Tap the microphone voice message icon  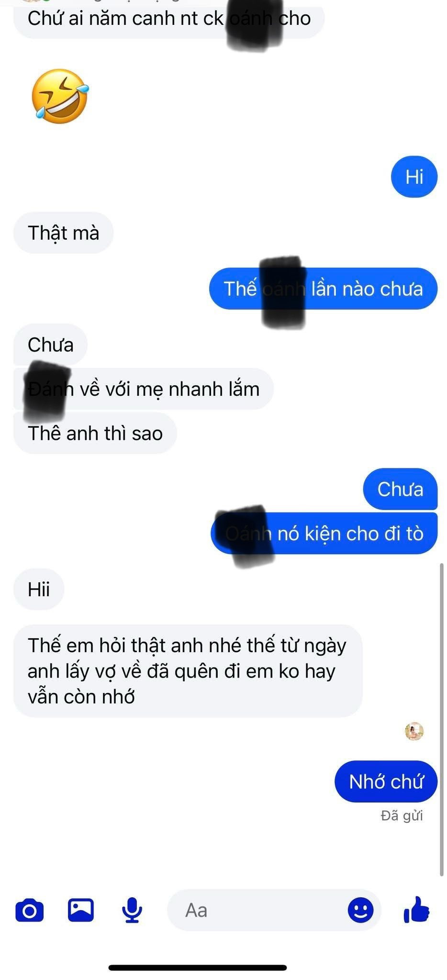132,910
